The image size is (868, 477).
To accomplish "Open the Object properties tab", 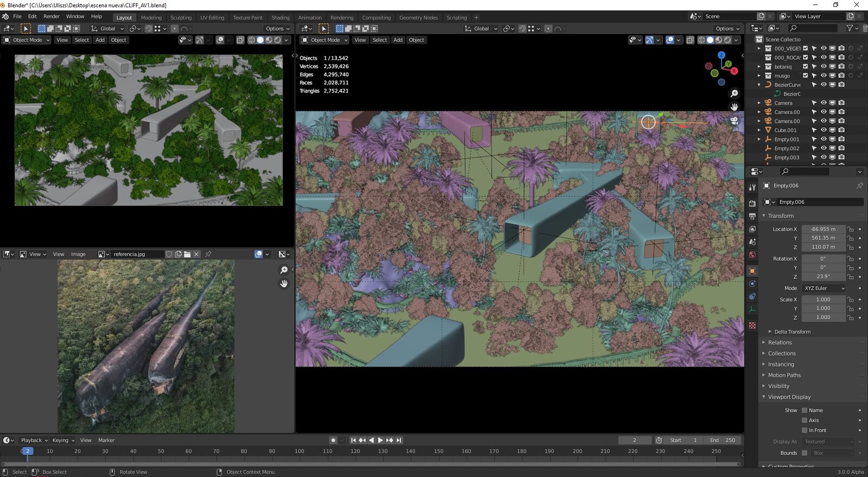I will tap(752, 271).
